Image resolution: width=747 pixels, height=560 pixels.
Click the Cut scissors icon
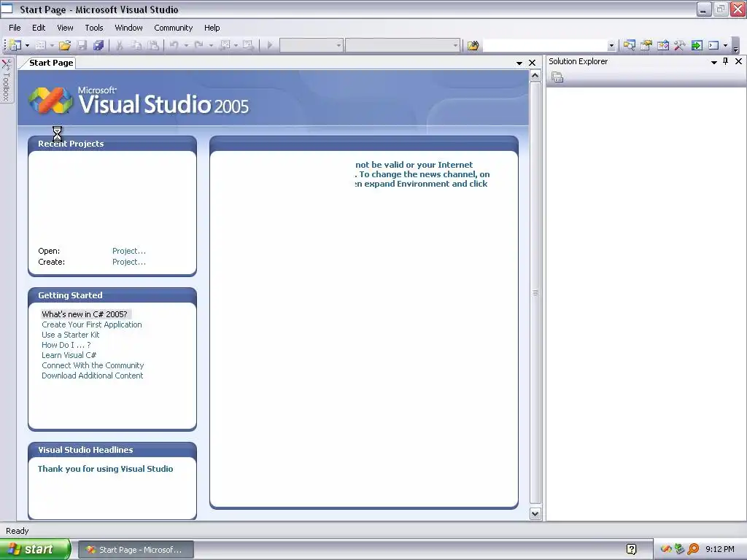pos(120,45)
